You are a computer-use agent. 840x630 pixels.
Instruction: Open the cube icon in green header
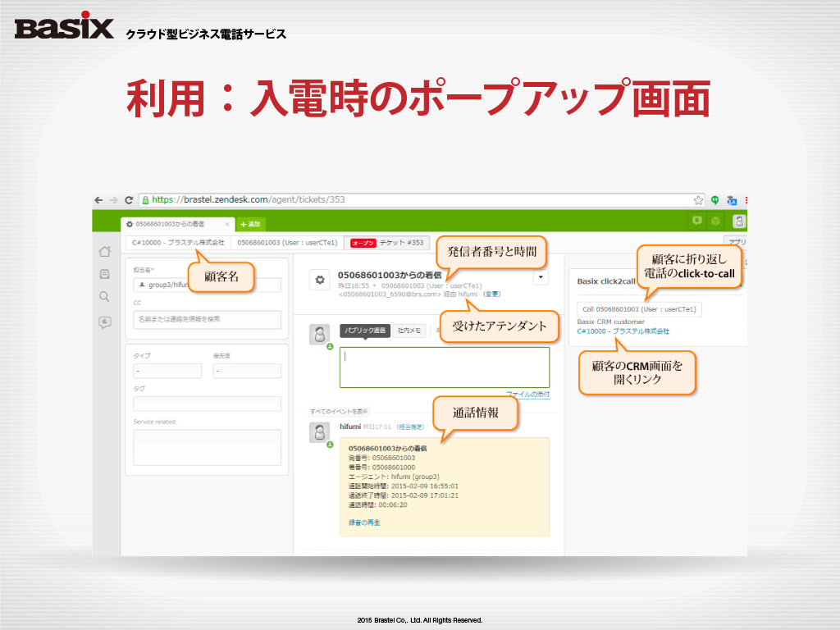[715, 221]
